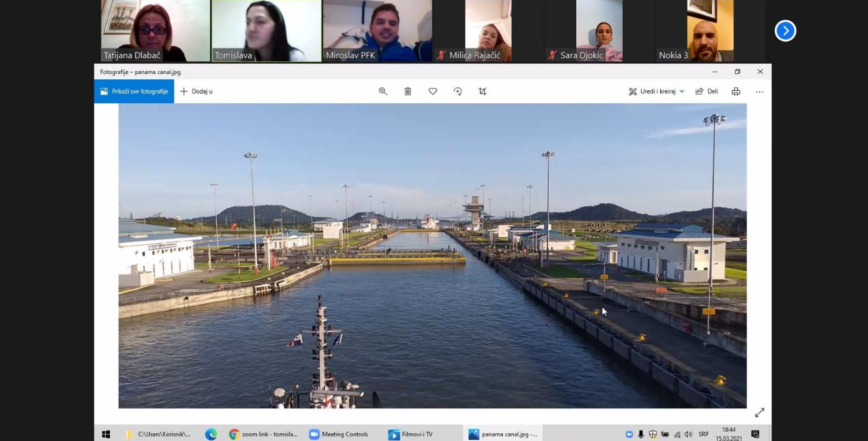
Task: Select Miroslav PFK's video thumbnail
Action: [377, 31]
